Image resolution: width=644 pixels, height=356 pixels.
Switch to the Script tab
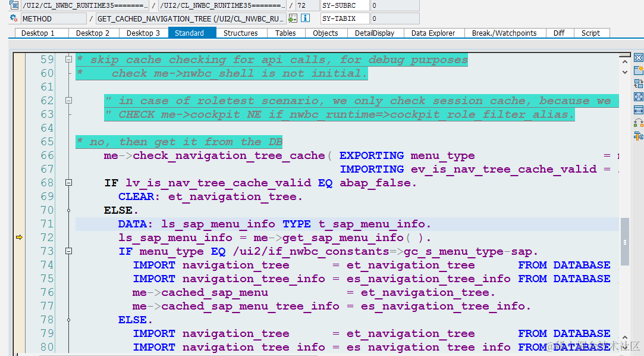pyautogui.click(x=590, y=33)
